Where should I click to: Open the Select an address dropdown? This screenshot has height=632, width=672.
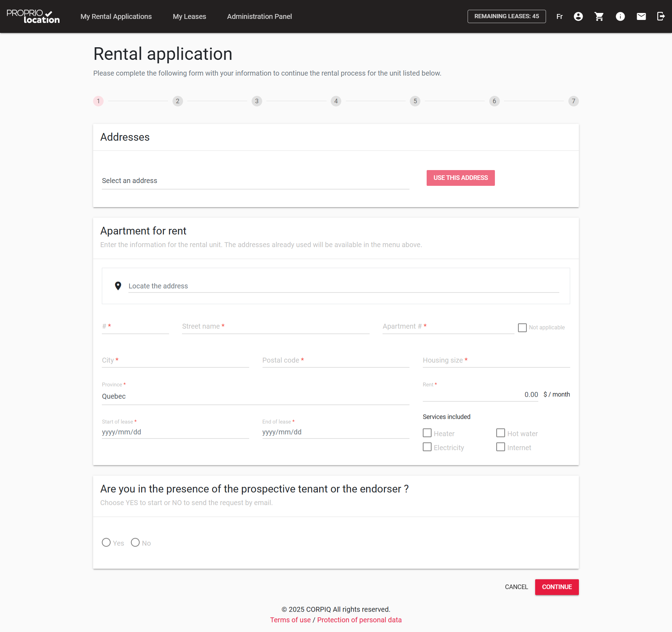[255, 181]
